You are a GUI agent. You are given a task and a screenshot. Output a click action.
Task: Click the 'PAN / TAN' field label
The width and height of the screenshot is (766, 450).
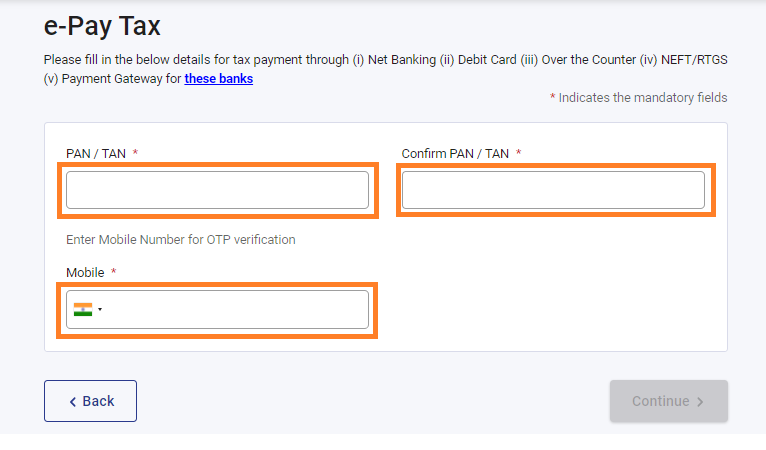tap(96, 153)
